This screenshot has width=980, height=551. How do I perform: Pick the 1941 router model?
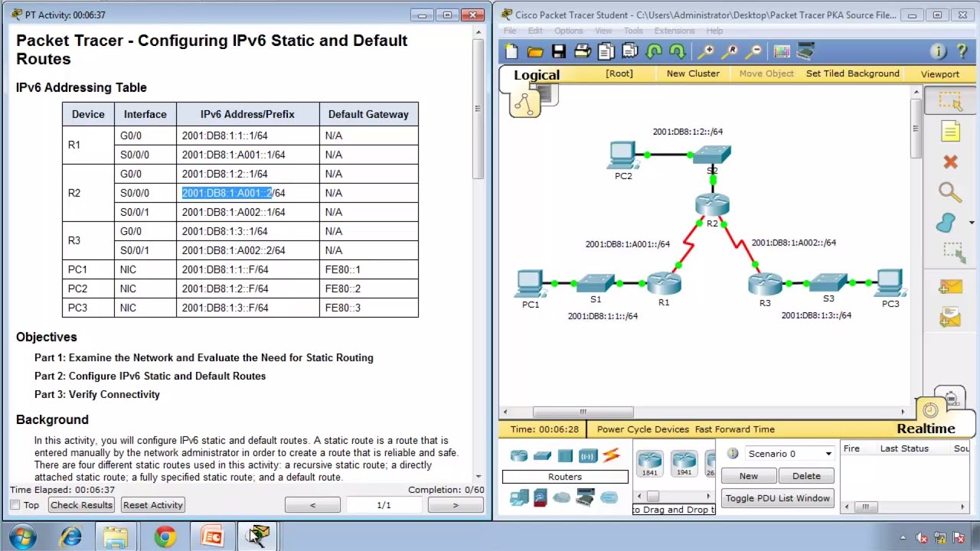coord(684,463)
